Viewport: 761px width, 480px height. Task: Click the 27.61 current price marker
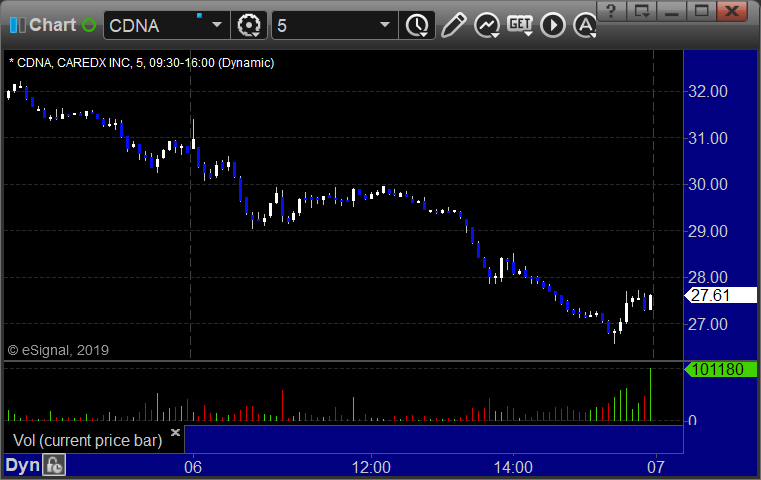point(720,295)
